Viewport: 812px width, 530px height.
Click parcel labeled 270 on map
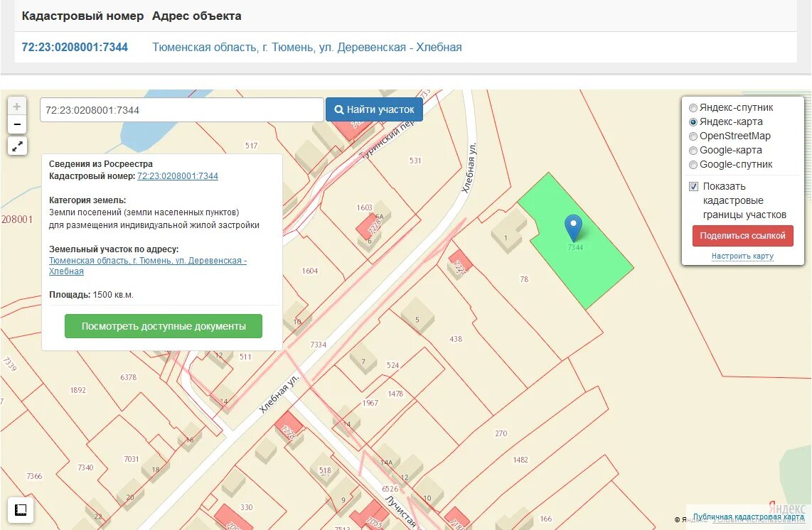[x=501, y=433]
